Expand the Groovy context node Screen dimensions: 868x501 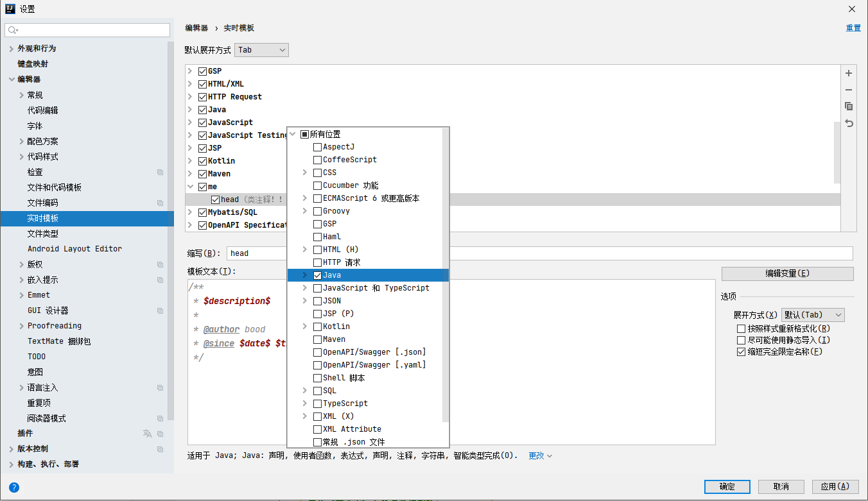[304, 211]
